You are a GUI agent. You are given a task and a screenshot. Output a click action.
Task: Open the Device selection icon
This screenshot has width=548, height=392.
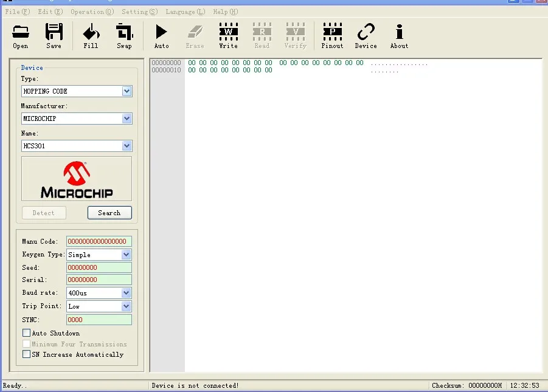click(366, 35)
